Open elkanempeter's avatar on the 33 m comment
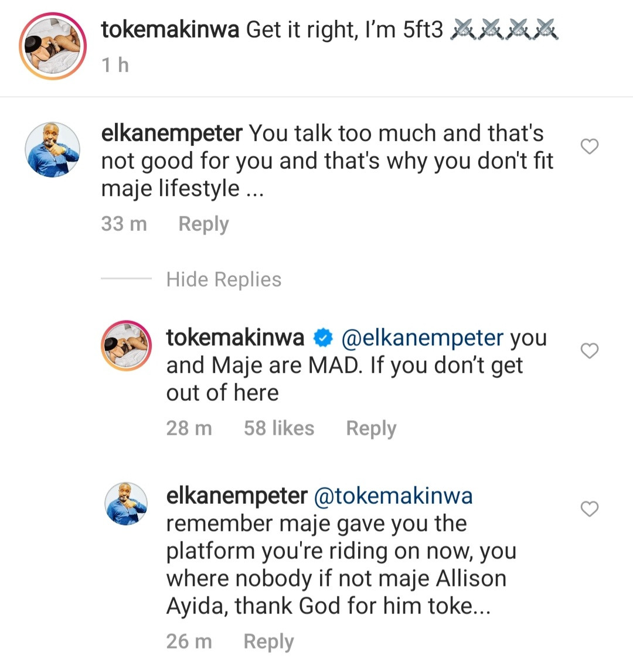The height and width of the screenshot is (672, 633). pos(53,150)
